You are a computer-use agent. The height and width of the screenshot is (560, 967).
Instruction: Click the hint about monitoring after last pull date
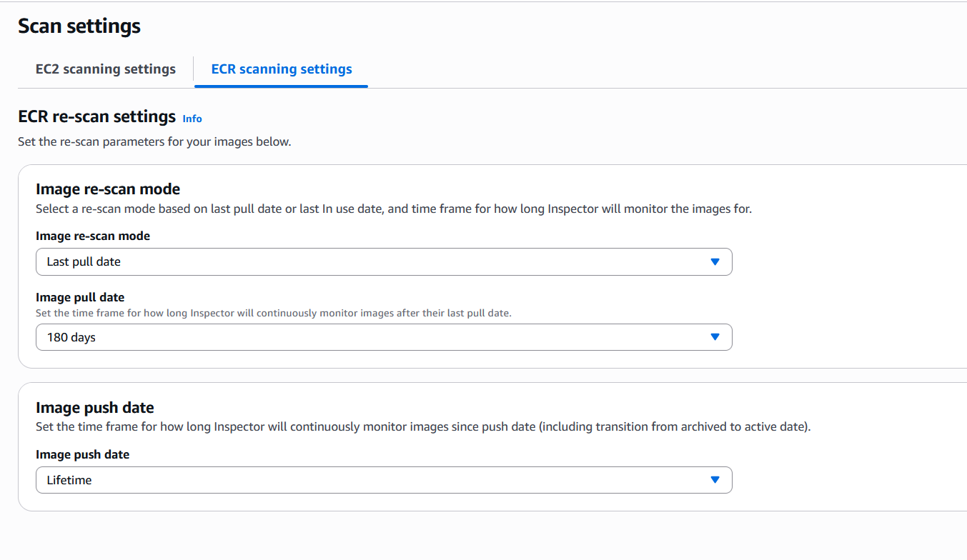coord(274,313)
